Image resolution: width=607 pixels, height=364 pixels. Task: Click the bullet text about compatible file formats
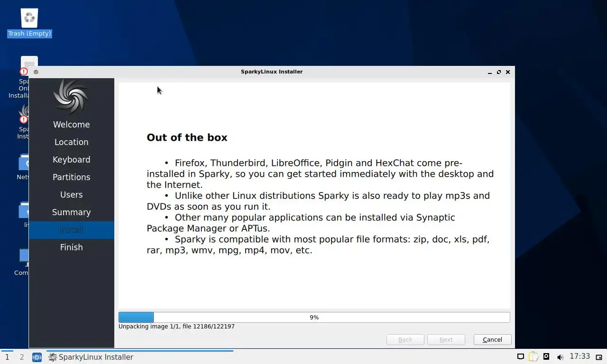click(x=318, y=245)
